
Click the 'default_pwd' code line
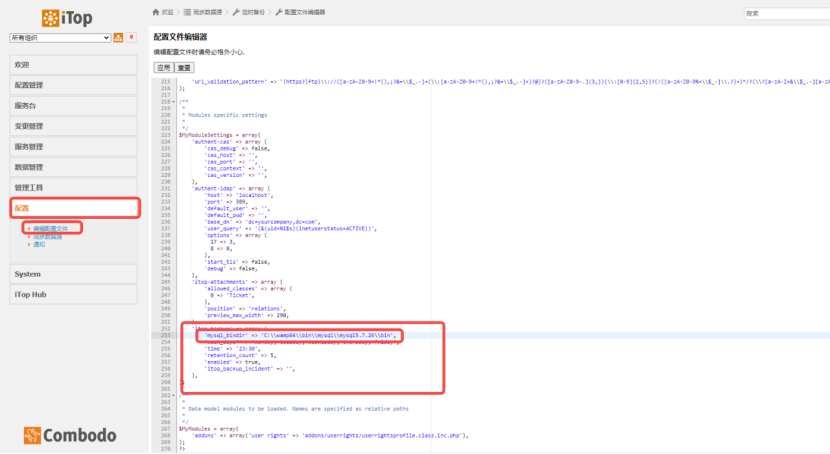pyautogui.click(x=236, y=215)
